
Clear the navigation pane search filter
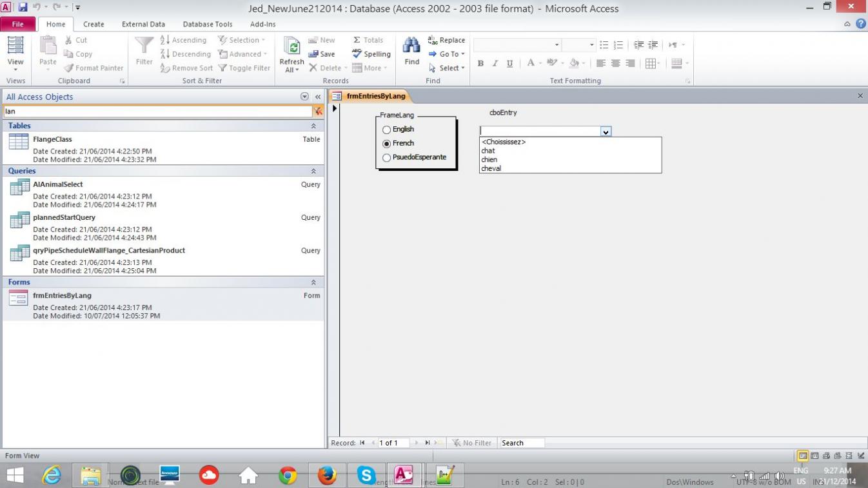tap(319, 111)
